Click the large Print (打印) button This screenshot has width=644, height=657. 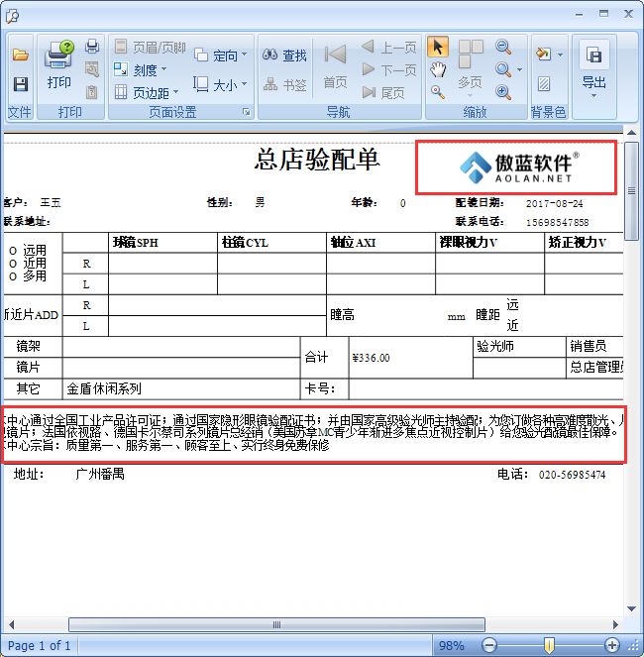click(59, 65)
